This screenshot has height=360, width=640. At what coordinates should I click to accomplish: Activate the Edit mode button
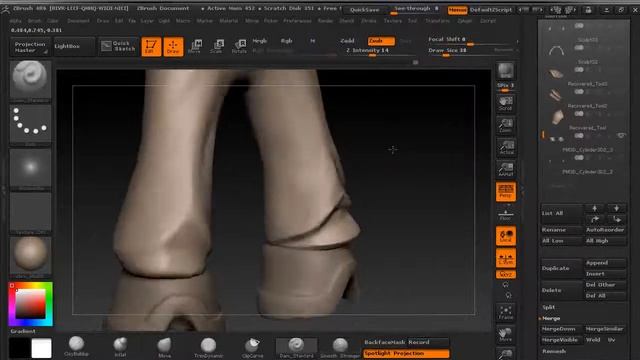click(x=151, y=47)
